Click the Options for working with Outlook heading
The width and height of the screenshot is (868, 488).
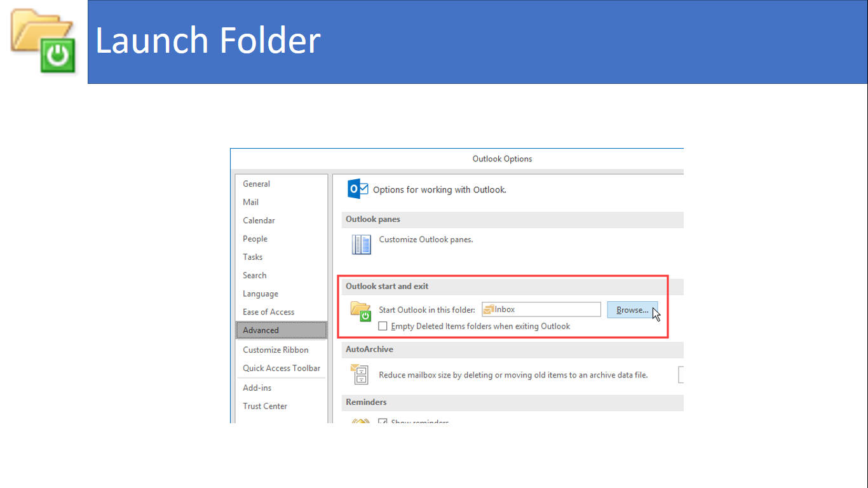(x=440, y=189)
